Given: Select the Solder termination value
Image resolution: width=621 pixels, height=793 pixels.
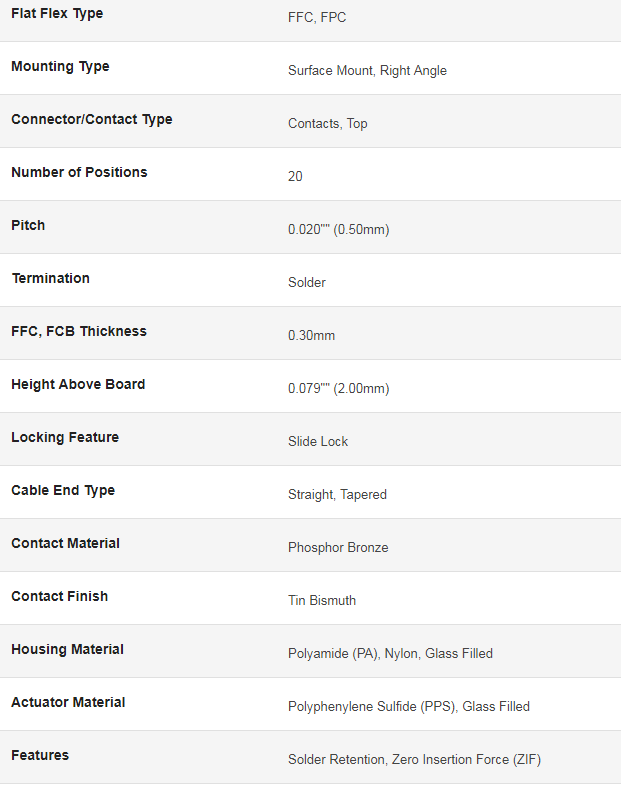Looking at the screenshot, I should [307, 283].
